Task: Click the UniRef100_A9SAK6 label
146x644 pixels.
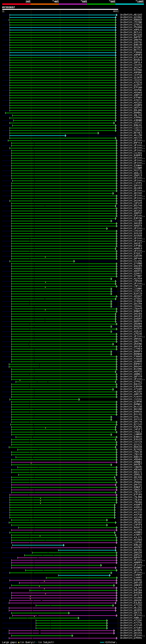Action: tap(131, 93)
